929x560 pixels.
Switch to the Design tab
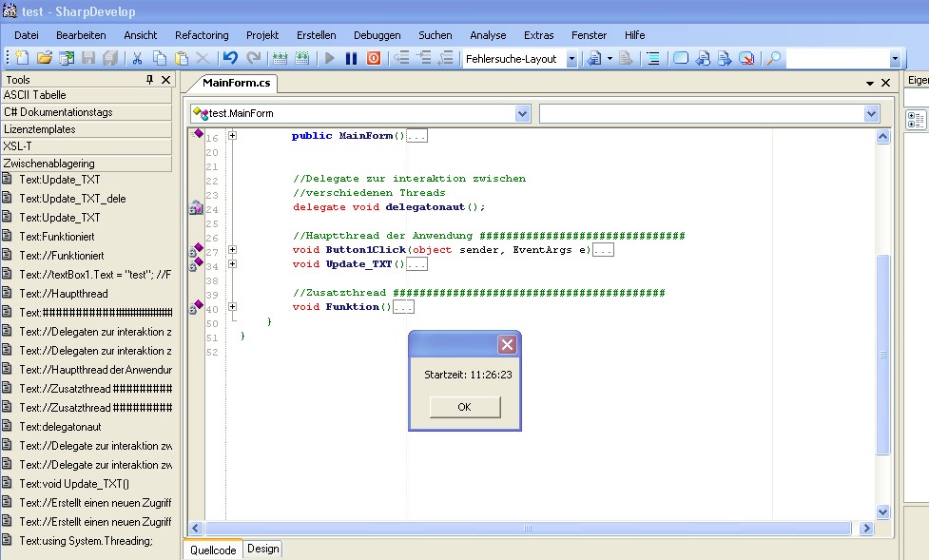pyautogui.click(x=263, y=549)
